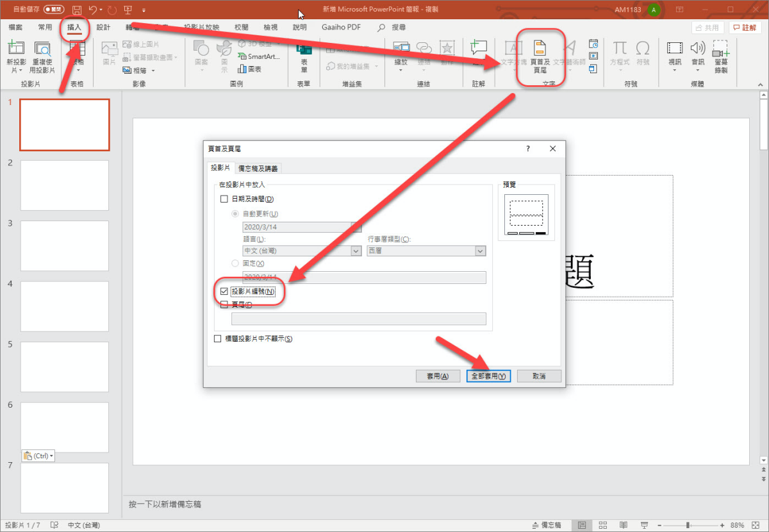The width and height of the screenshot is (769, 532).
Task: Select slide 5 thumbnail
Action: [x=65, y=367]
